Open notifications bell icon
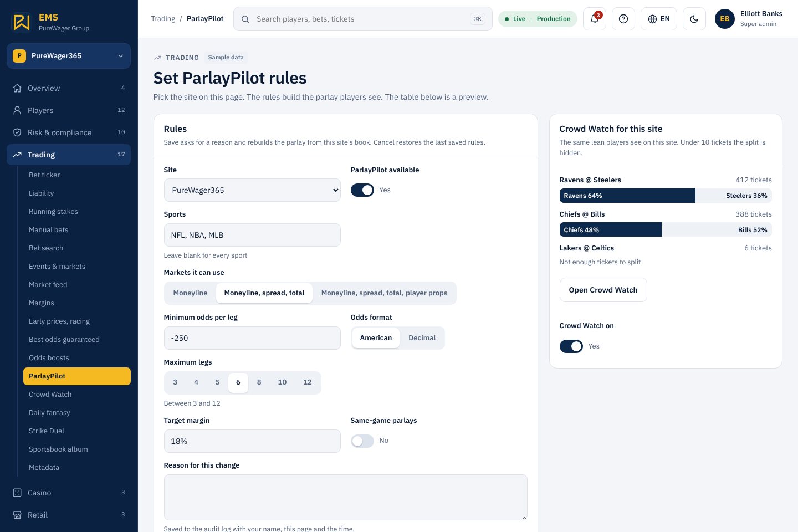798x532 pixels. [x=595, y=19]
